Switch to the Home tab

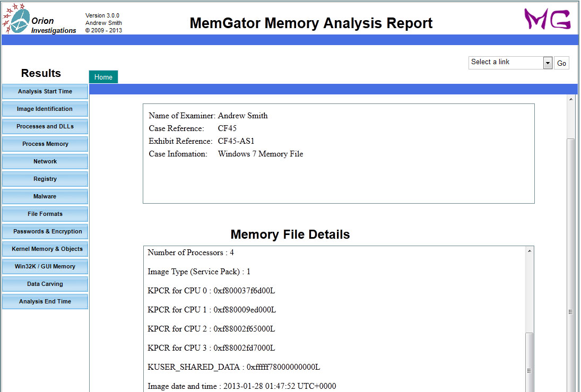click(103, 77)
